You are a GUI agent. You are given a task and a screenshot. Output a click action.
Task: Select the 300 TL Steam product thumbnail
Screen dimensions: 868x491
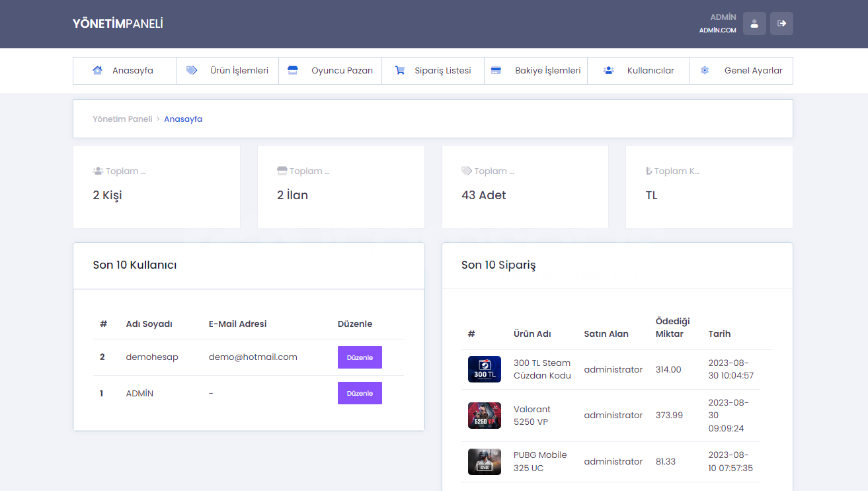pyautogui.click(x=484, y=369)
